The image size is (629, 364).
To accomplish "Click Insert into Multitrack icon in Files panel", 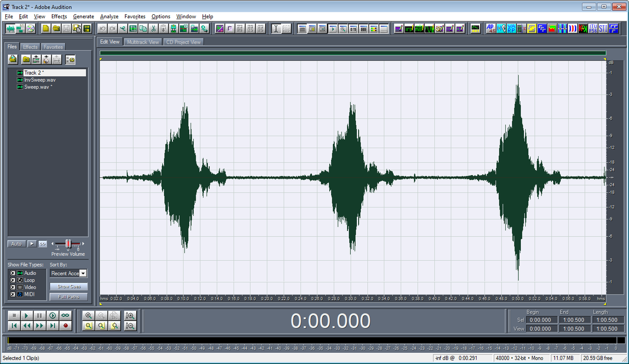I will point(36,59).
